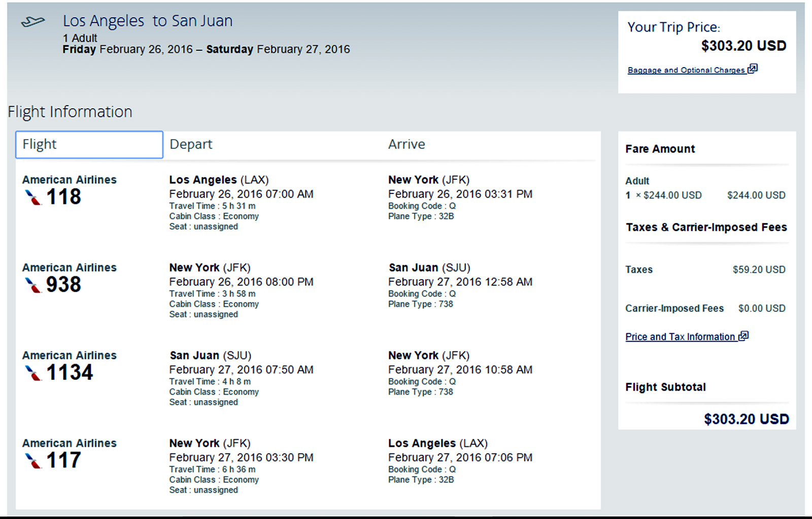Click the airplane icon beside trip title
This screenshot has width=812, height=519.
tap(33, 22)
